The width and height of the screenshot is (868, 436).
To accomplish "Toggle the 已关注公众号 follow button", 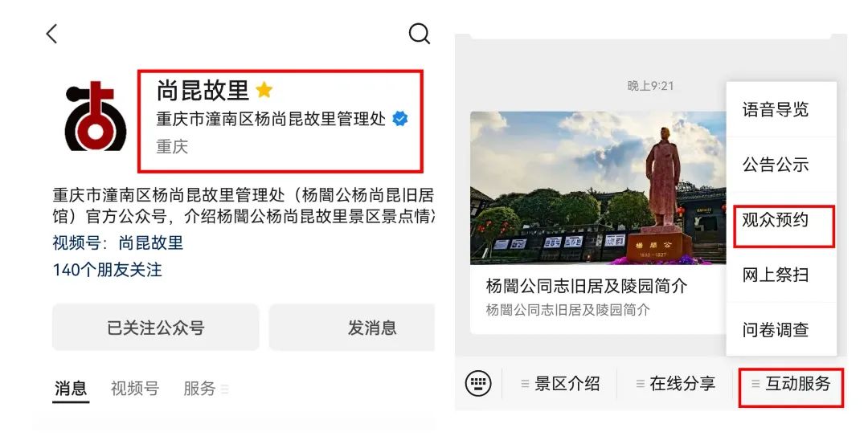I will click(156, 328).
